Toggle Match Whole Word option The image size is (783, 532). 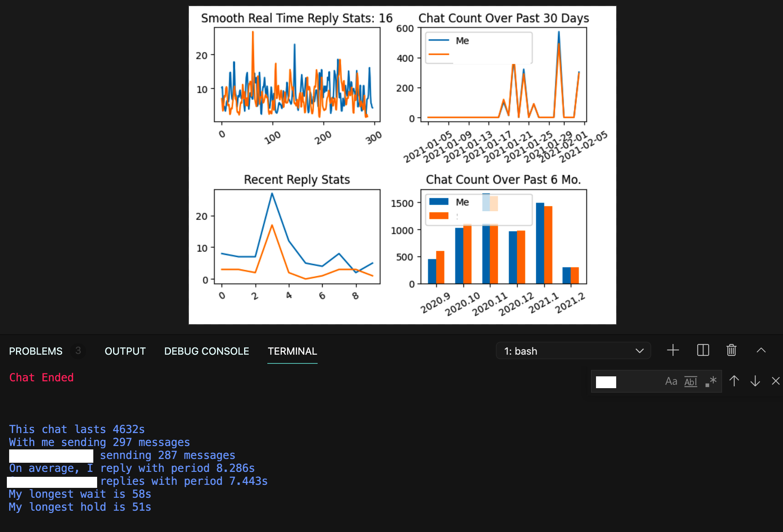690,381
